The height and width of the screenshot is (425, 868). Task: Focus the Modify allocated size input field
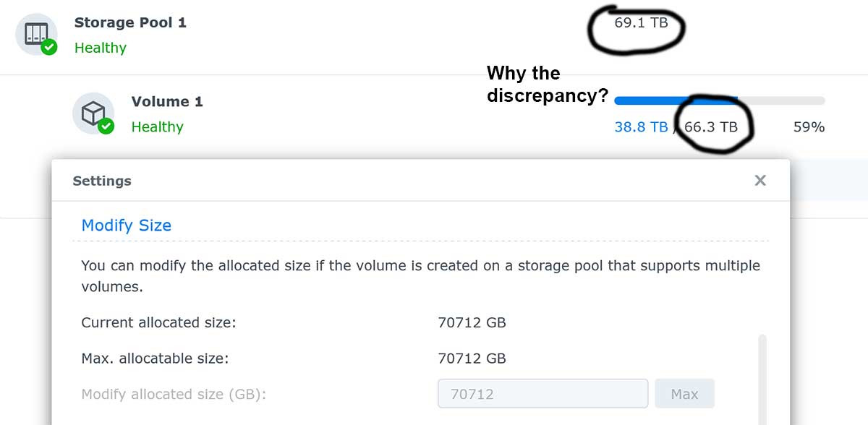(x=542, y=394)
